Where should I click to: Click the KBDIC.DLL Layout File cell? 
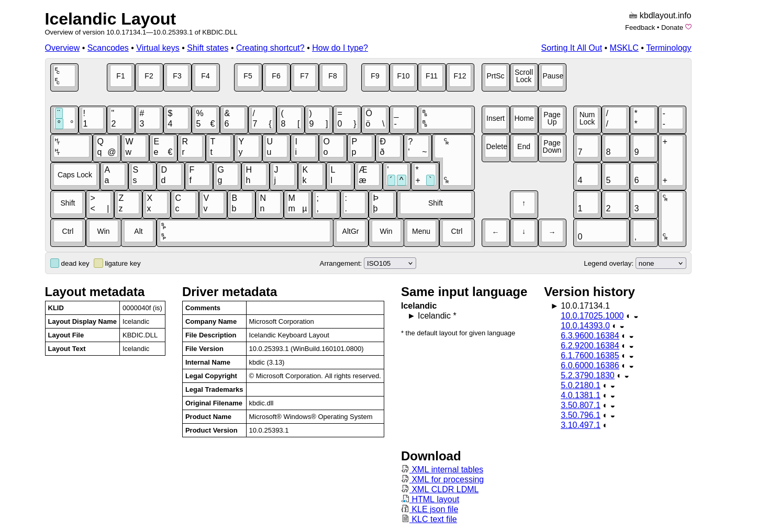(142, 335)
